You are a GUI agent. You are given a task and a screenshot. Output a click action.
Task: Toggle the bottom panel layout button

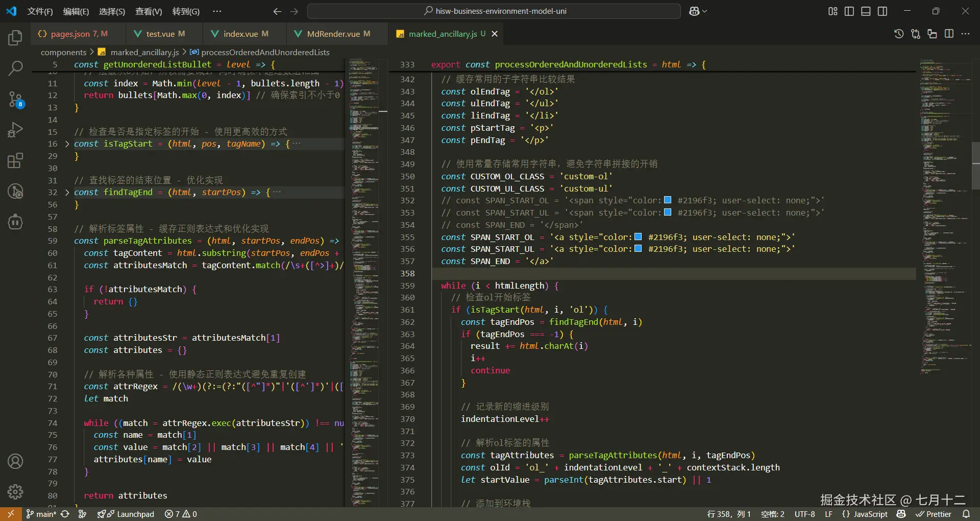[x=866, y=11]
